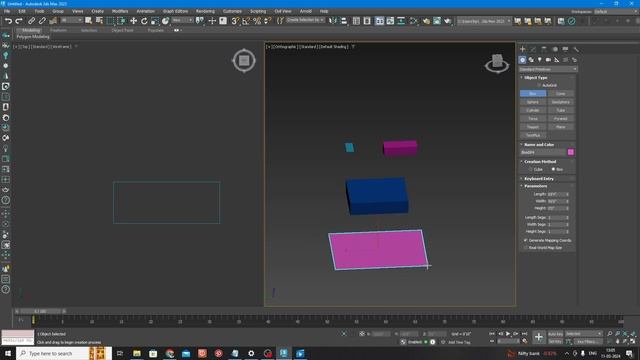Click the Pyramid primitive button

(560, 119)
